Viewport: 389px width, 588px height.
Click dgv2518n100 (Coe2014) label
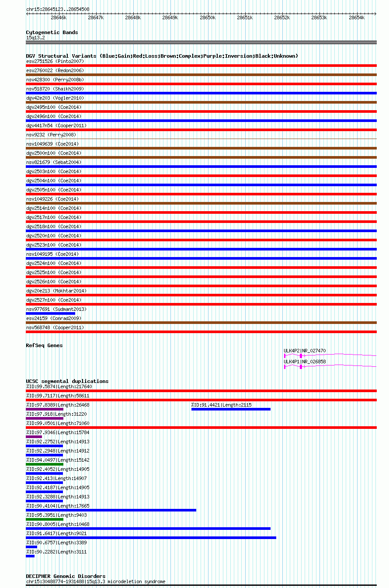(x=54, y=226)
